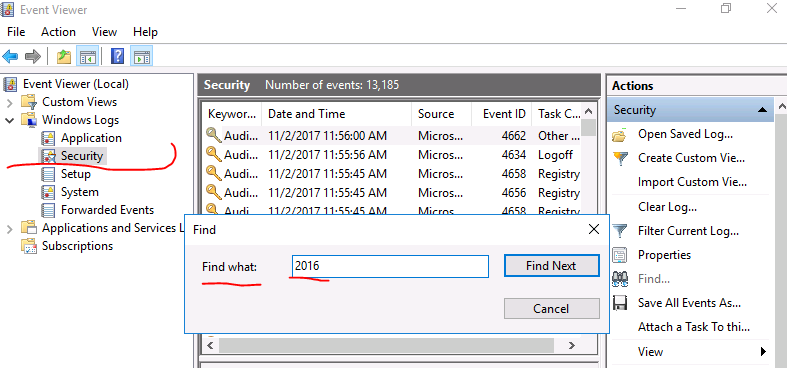The height and width of the screenshot is (368, 787).
Task: Toggle the Show/Hide Action Pane icon
Action: pyautogui.click(x=142, y=56)
